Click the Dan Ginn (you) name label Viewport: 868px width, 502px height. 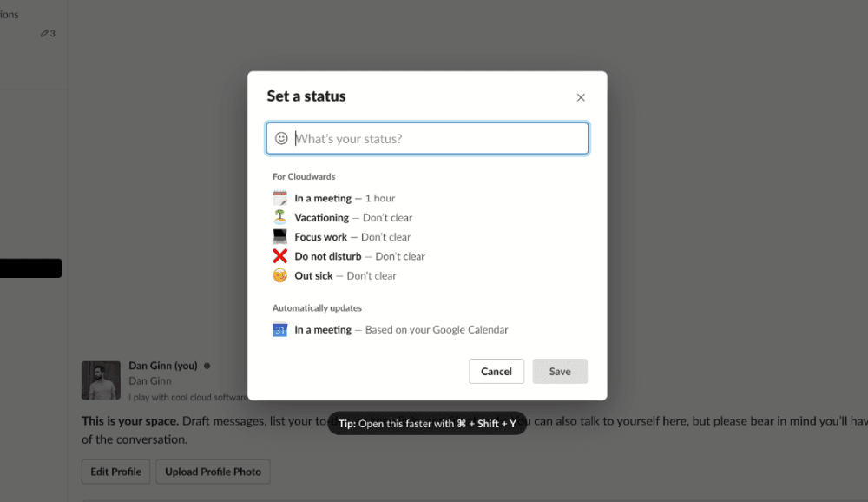tap(161, 366)
